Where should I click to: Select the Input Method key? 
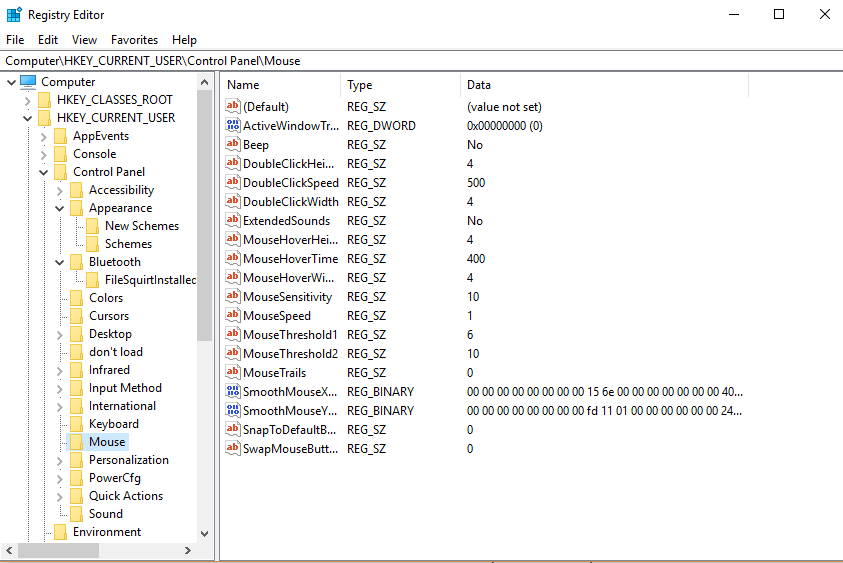coord(125,388)
